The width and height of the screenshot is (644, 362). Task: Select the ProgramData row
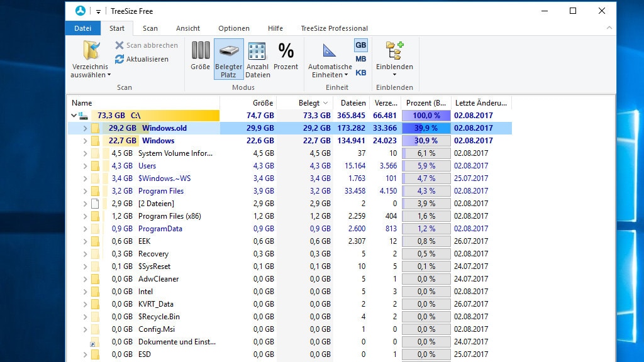pyautogui.click(x=290, y=229)
